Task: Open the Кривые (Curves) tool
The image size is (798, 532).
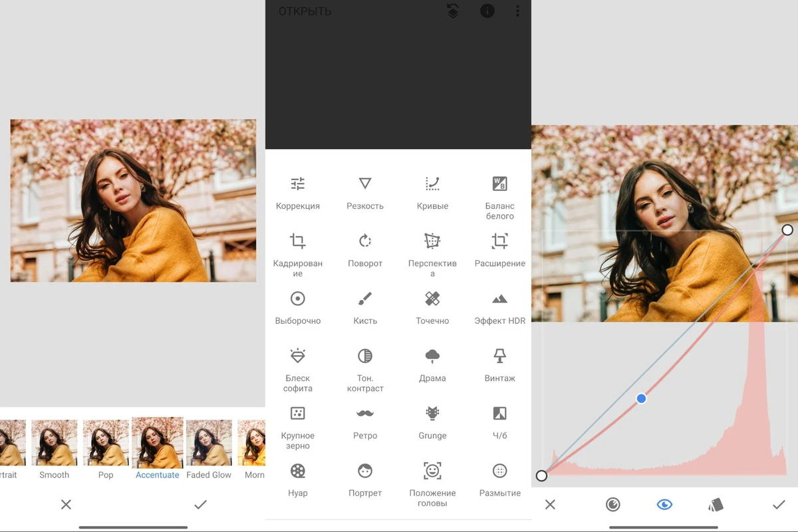Action: [x=432, y=192]
